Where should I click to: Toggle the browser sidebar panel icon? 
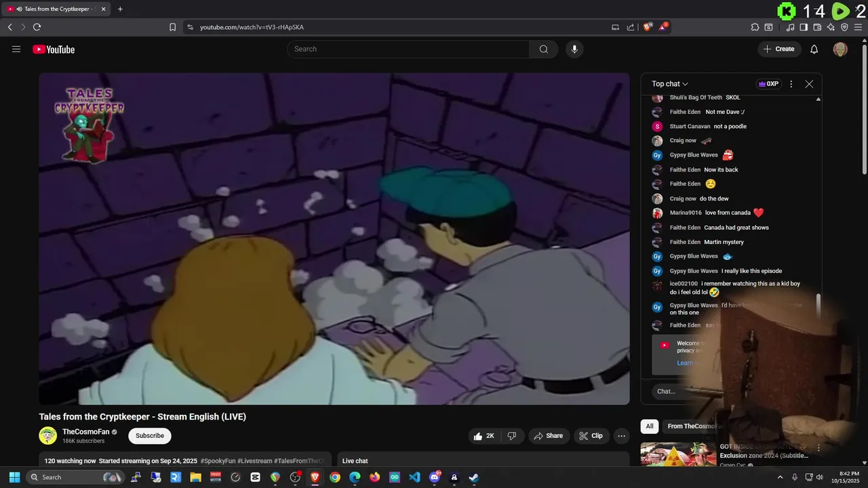804,27
